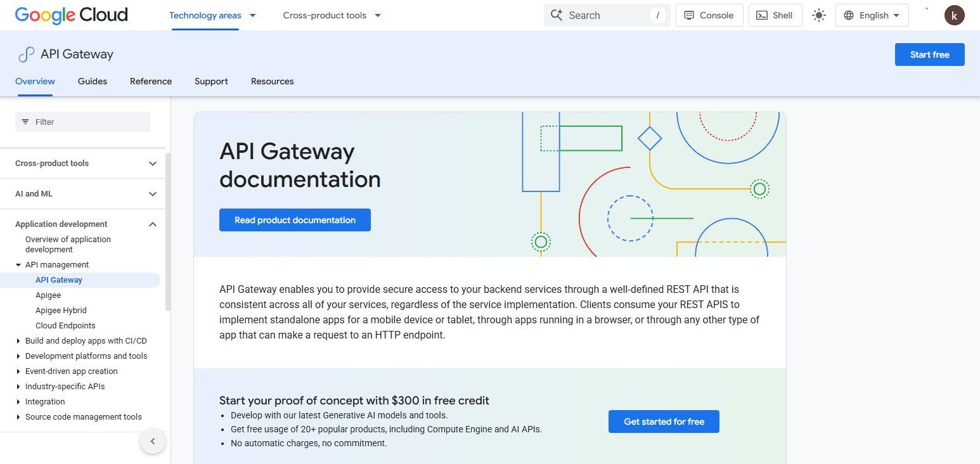
Task: Toggle the light/dark theme sun icon
Action: point(819,15)
